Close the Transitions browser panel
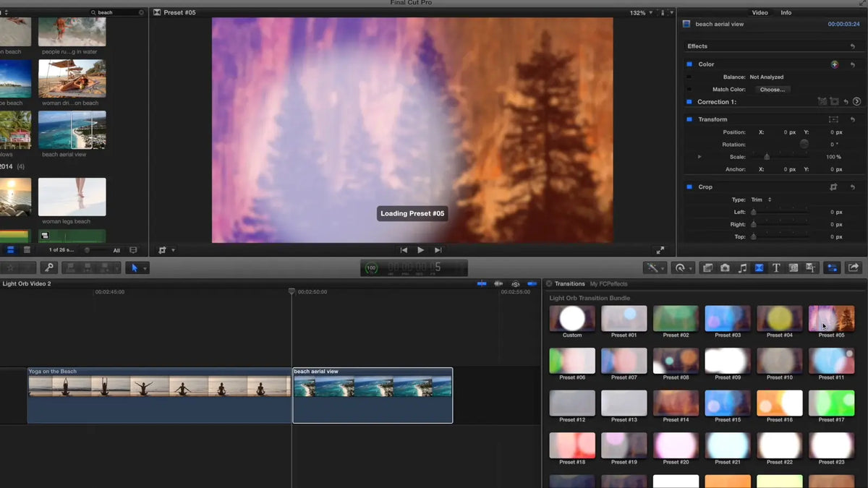The image size is (868, 488). tap(548, 284)
